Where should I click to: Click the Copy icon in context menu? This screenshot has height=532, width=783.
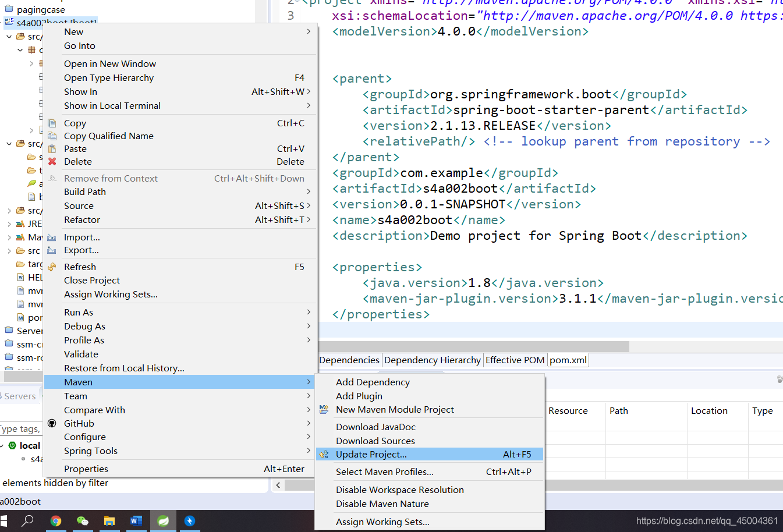point(52,123)
